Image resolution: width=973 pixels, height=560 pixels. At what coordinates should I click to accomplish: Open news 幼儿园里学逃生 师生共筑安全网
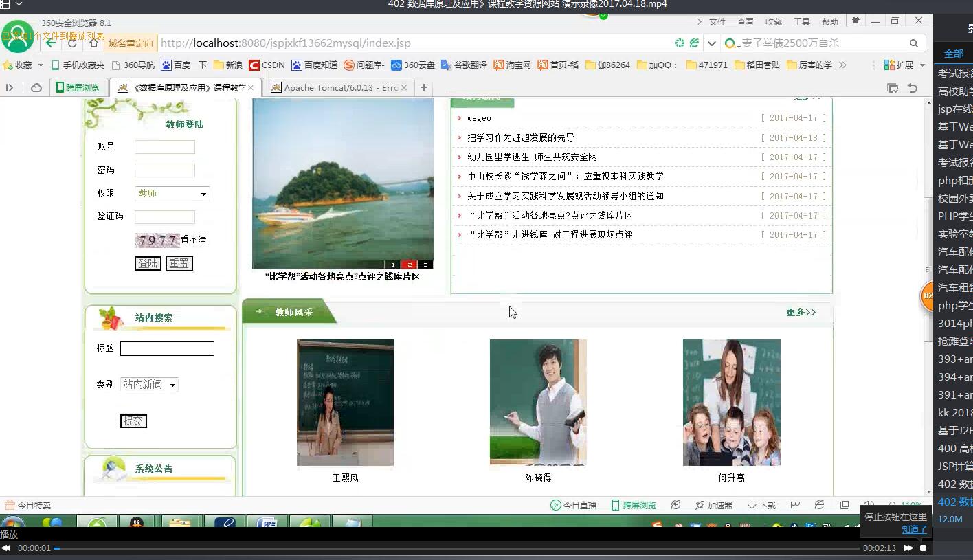coord(533,157)
